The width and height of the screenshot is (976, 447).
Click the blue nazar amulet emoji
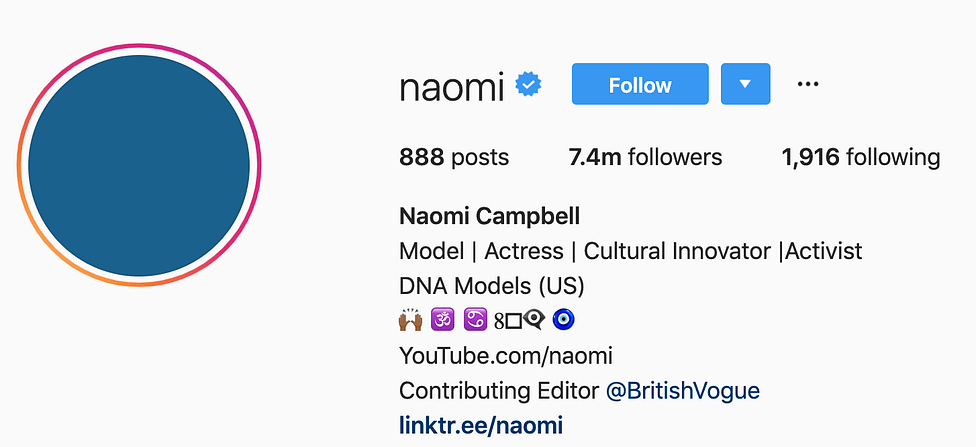pos(564,320)
